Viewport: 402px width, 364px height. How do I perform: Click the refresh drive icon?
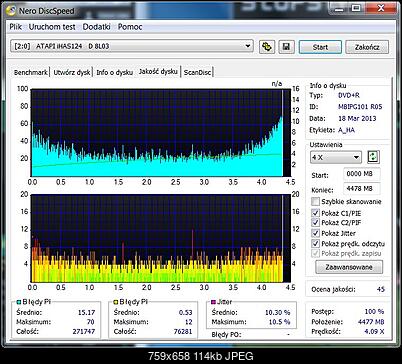[x=267, y=47]
